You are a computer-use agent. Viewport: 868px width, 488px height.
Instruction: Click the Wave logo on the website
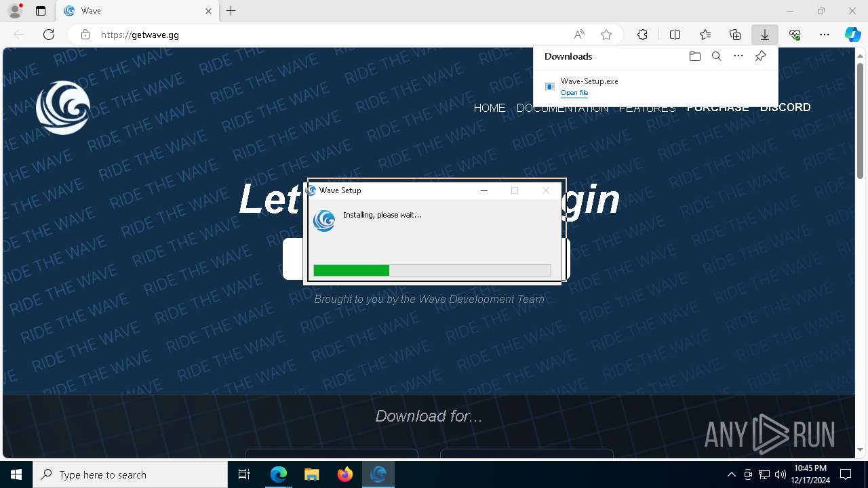click(x=63, y=108)
